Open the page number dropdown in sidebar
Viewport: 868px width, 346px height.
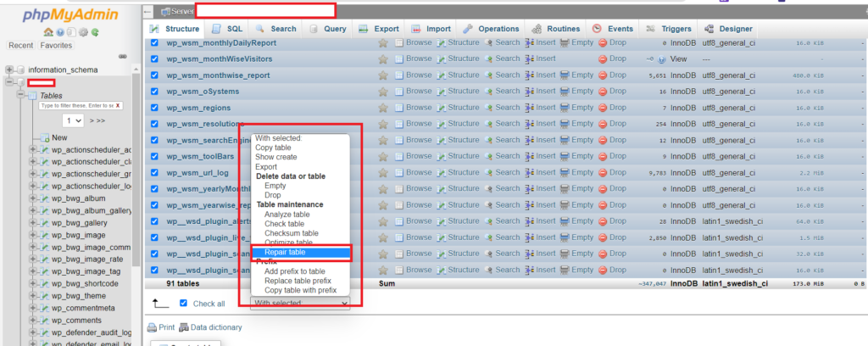click(73, 120)
